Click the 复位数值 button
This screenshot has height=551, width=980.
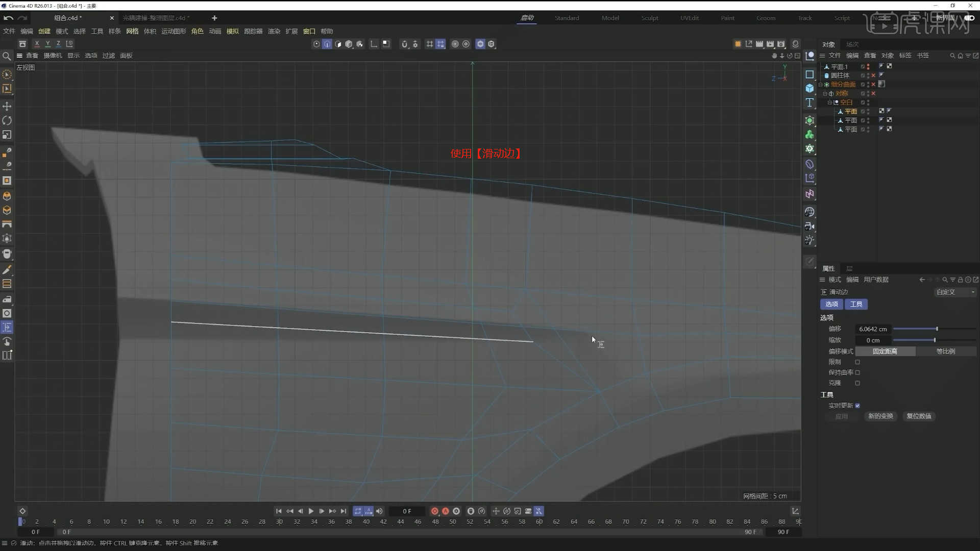[x=919, y=416]
